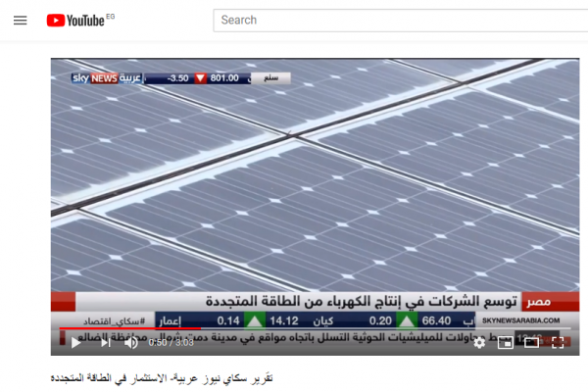Image resolution: width=588 pixels, height=392 pixels.
Task: Open video settings gear
Action: coord(479,342)
